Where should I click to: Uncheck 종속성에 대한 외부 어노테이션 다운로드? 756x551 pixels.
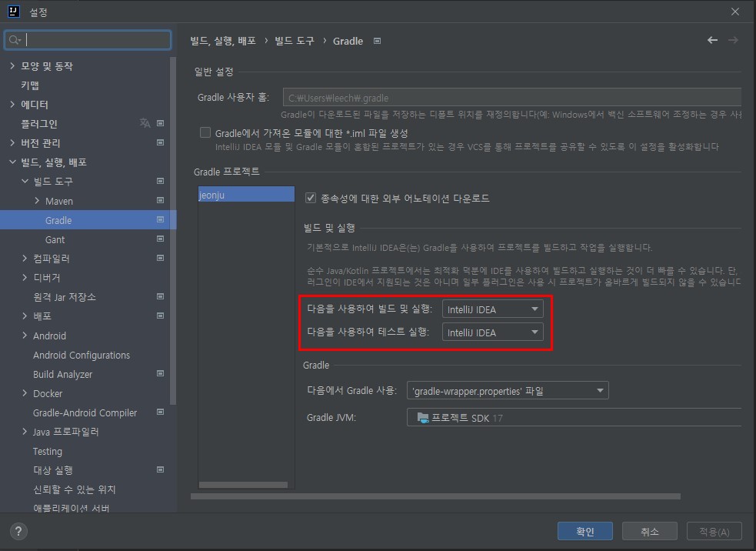point(311,198)
